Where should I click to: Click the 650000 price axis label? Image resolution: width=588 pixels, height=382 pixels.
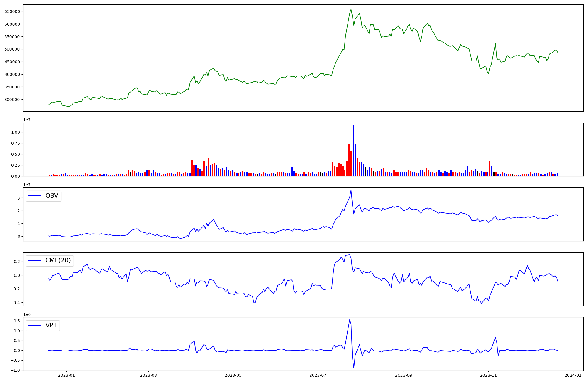pyautogui.click(x=12, y=11)
